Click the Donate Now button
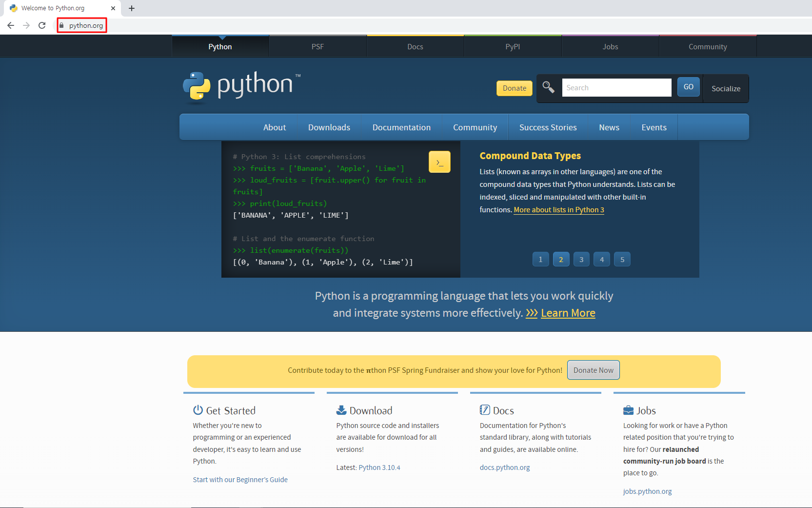812x508 pixels. tap(594, 370)
